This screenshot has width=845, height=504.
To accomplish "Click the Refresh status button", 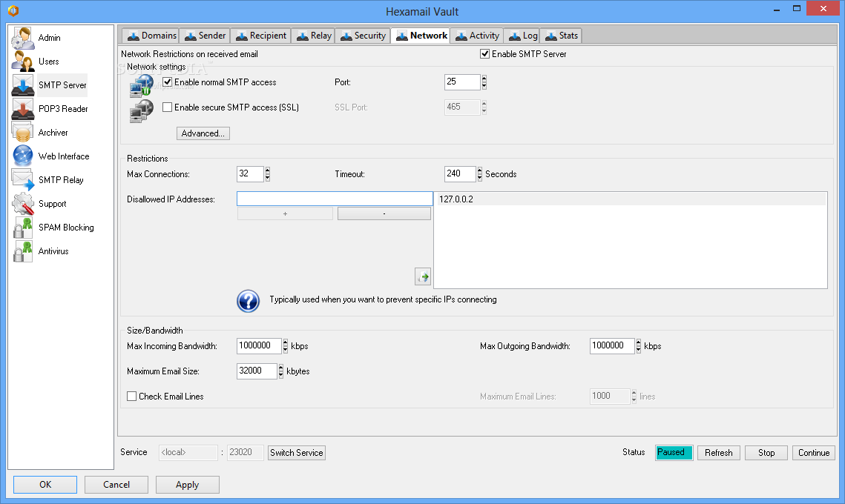I will click(x=718, y=453).
